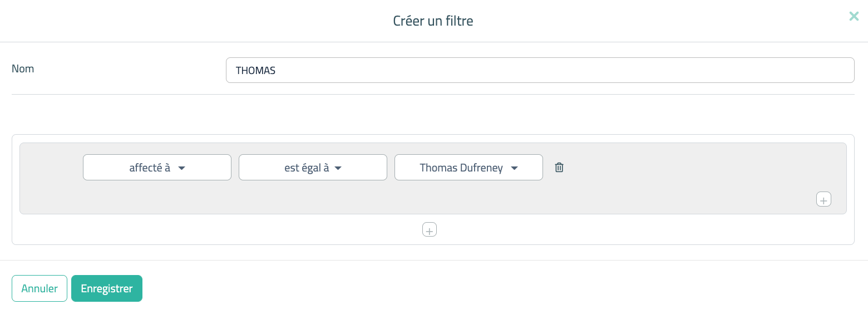Click the "Nom" field label
This screenshot has height=314, width=868.
(23, 69)
